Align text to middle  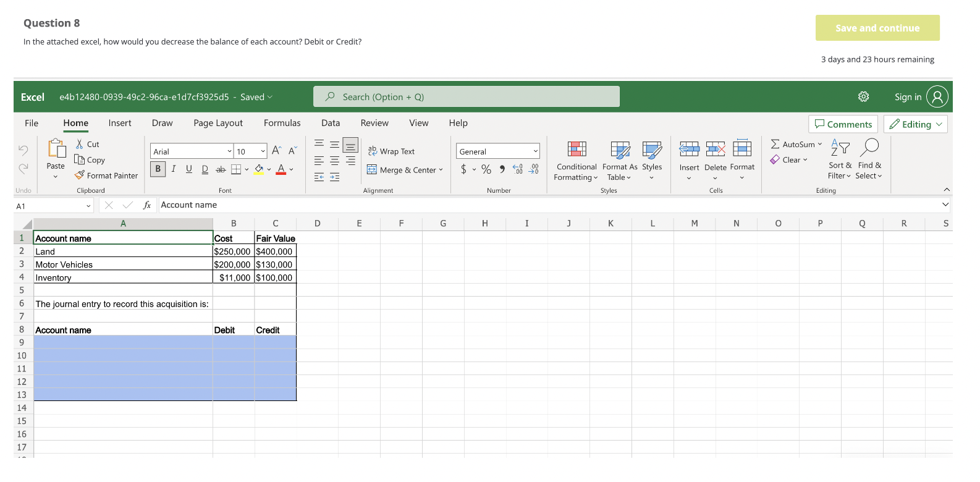[334, 144]
